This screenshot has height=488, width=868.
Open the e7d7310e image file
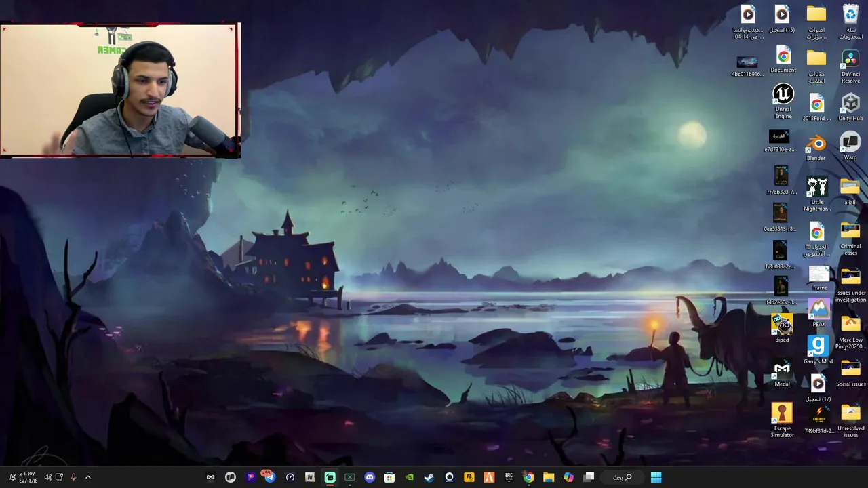779,141
